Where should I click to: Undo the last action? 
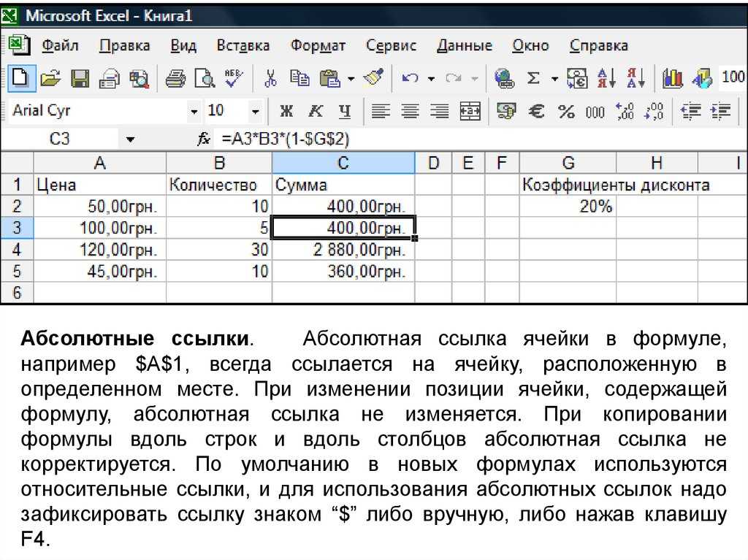tap(410, 77)
